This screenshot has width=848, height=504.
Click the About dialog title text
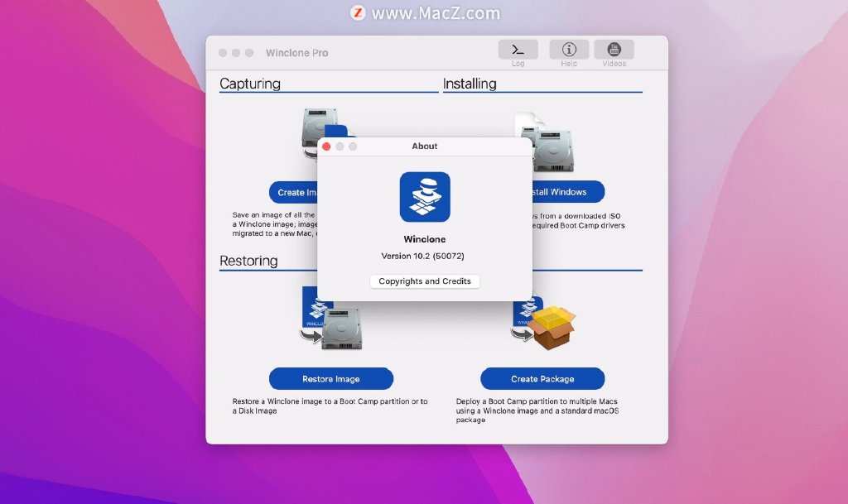click(x=424, y=146)
